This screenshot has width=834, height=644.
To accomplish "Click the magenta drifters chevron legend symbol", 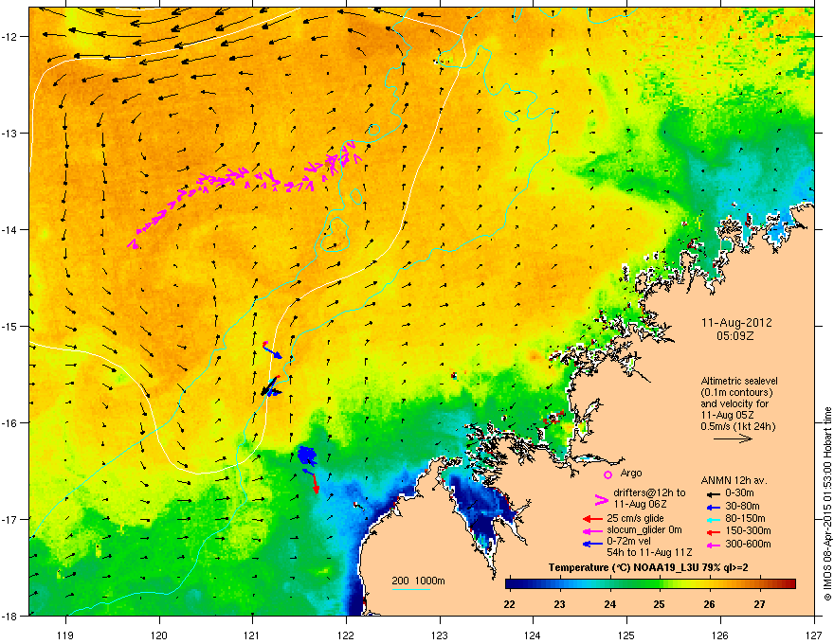I will (x=601, y=499).
